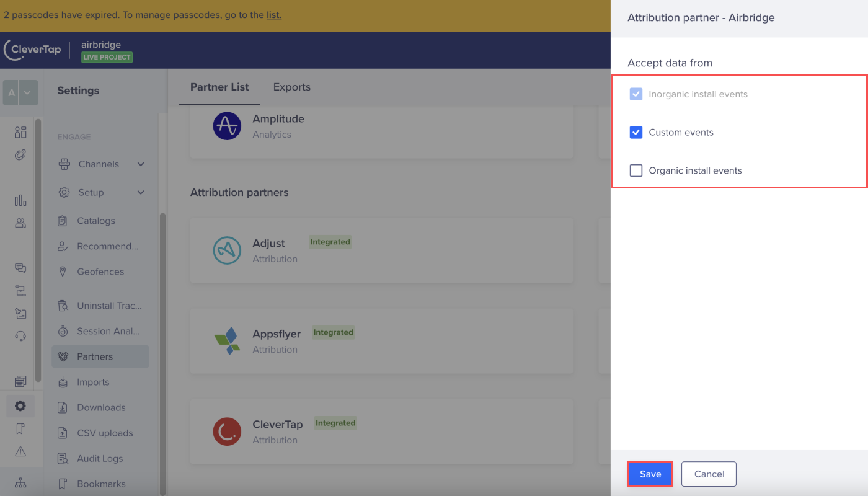Screen dimensions: 868x496
Task: Click the magnet icon in left rail
Action: 20,154
